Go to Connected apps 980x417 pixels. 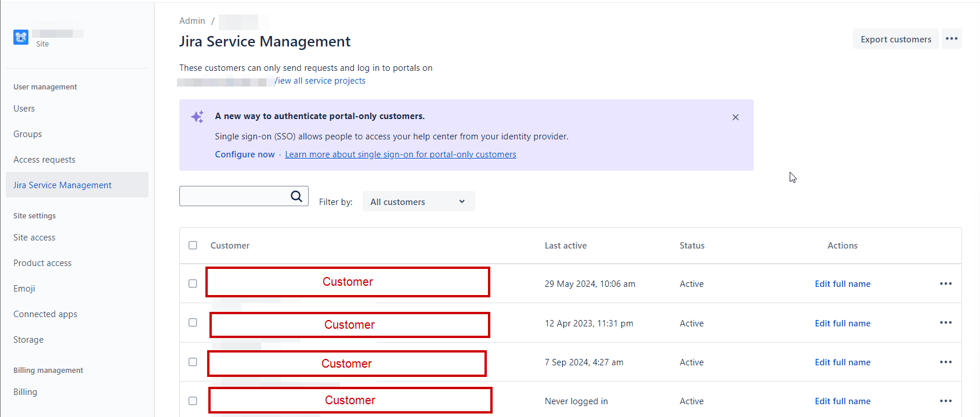coord(77,314)
